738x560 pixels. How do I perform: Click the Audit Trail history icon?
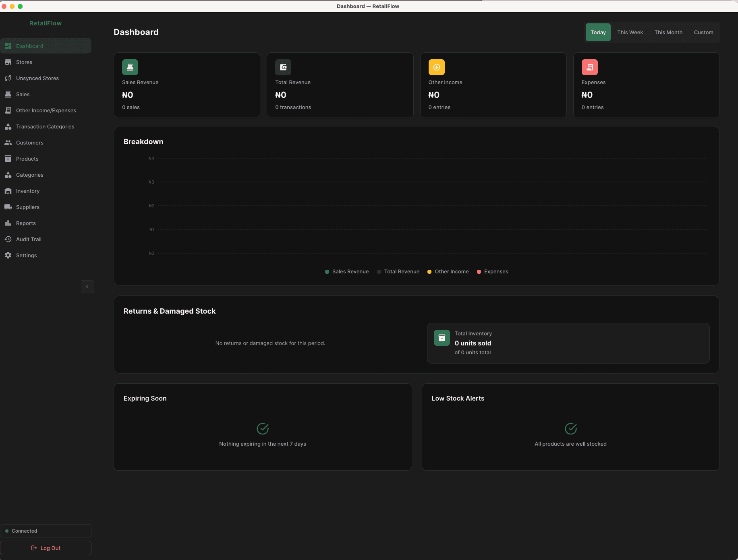8,239
